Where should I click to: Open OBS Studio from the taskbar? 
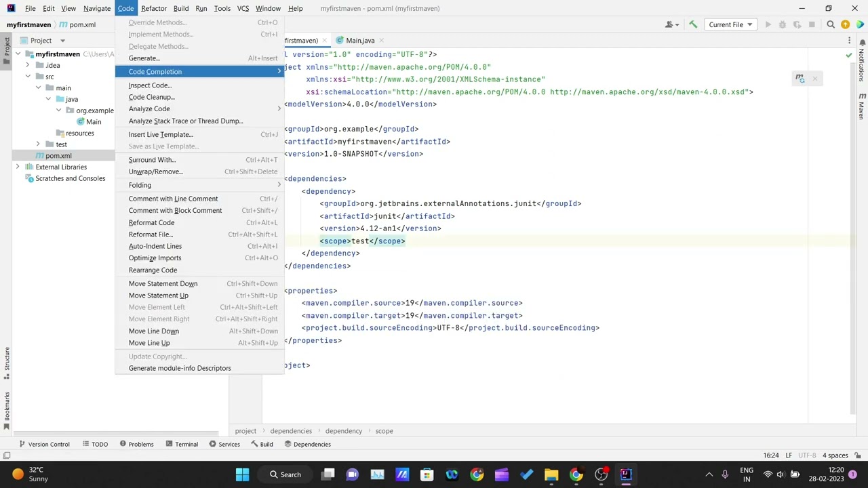pyautogui.click(x=601, y=474)
